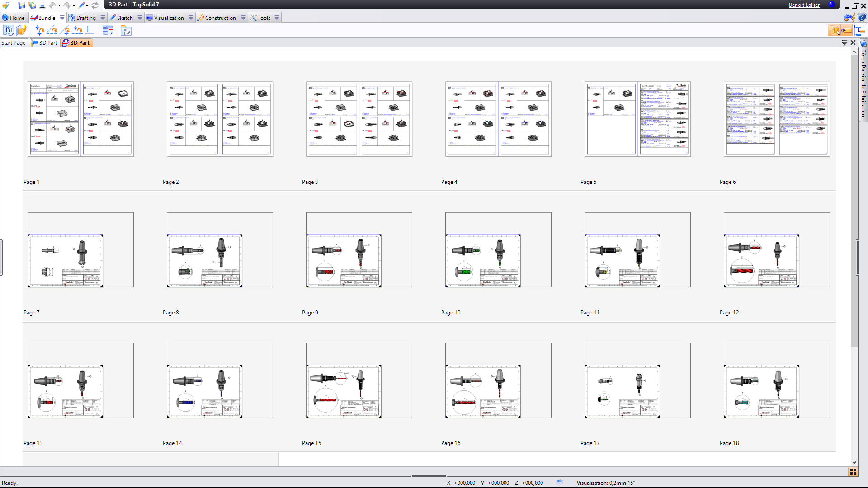The image size is (868, 488).
Task: Click the table/bill of material toolbar icon
Action: click(108, 30)
